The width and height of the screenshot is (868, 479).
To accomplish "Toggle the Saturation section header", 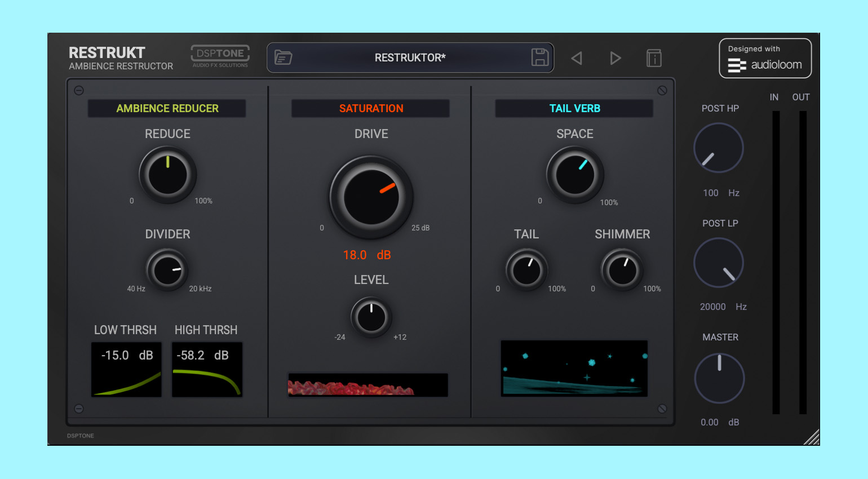I will [x=371, y=108].
